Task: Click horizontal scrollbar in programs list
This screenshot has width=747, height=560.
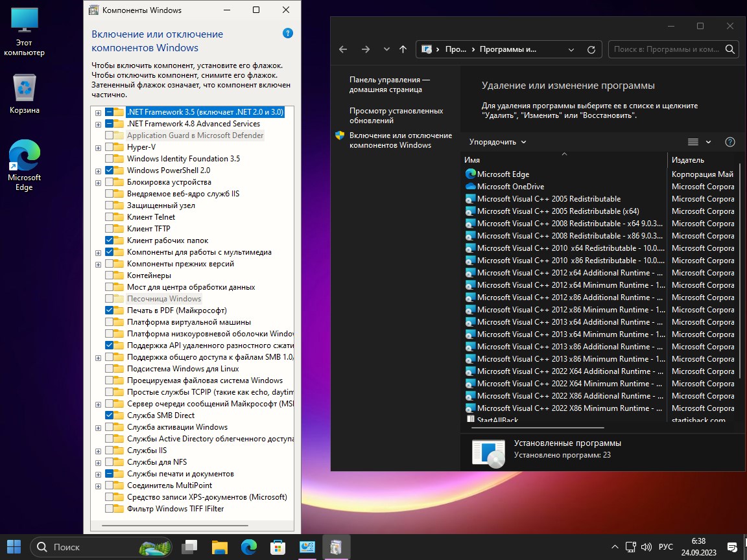Action: (x=538, y=428)
